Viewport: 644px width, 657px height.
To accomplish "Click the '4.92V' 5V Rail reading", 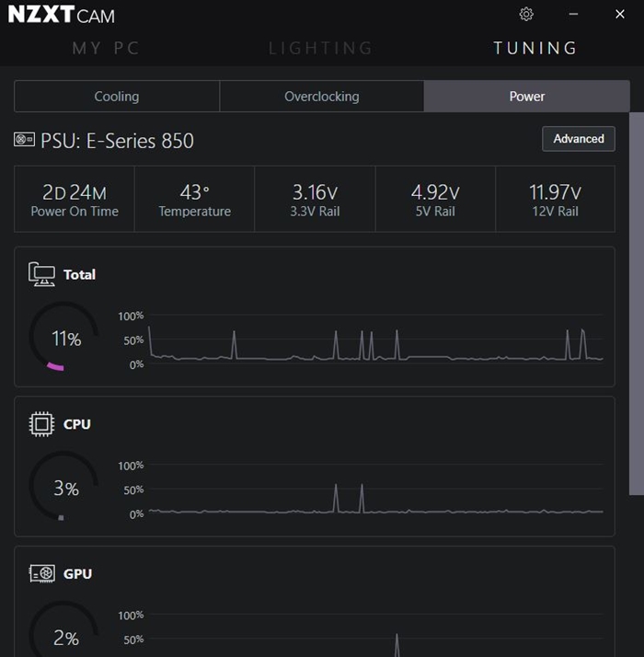I will click(x=435, y=192).
